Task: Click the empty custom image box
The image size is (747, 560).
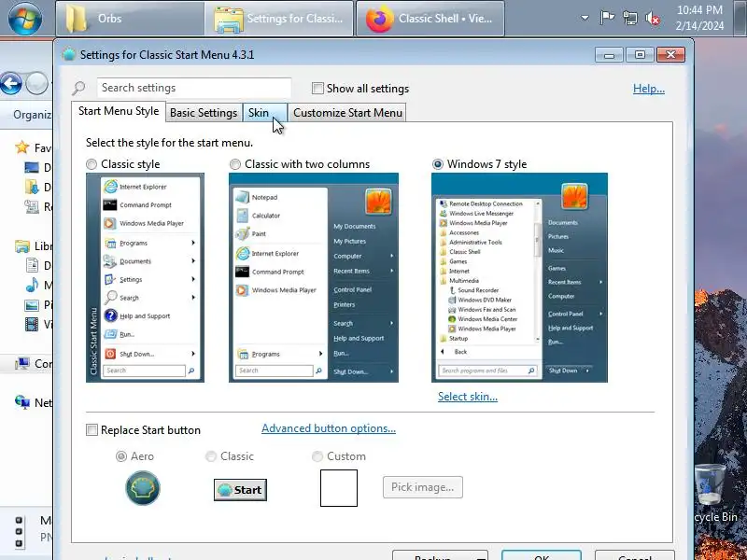Action: [339, 488]
